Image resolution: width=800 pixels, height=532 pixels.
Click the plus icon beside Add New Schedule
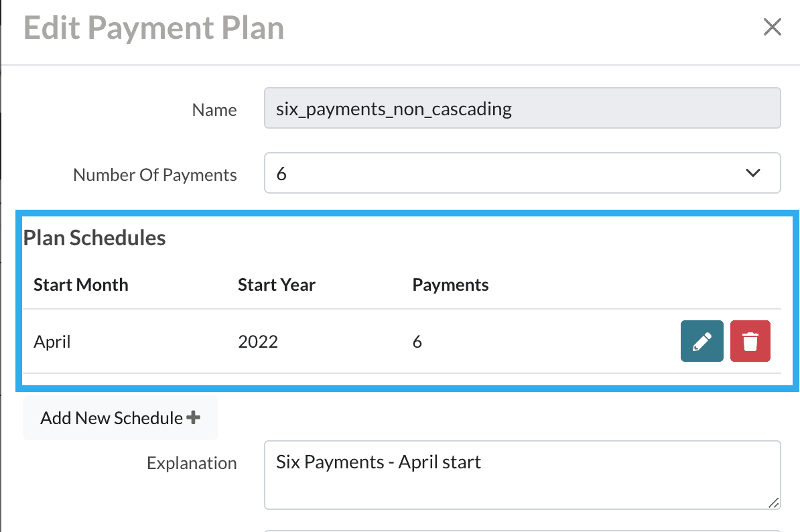coord(194,417)
